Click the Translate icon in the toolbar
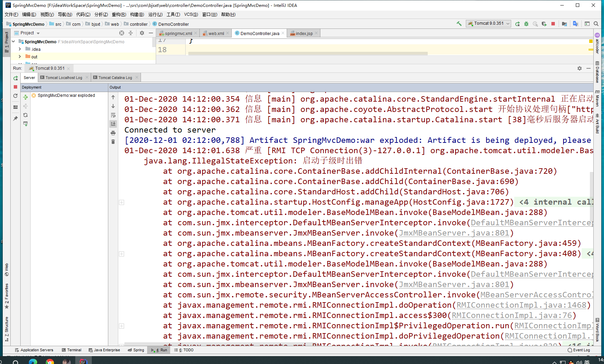Screen dimensions: 604x364 [x=575, y=24]
